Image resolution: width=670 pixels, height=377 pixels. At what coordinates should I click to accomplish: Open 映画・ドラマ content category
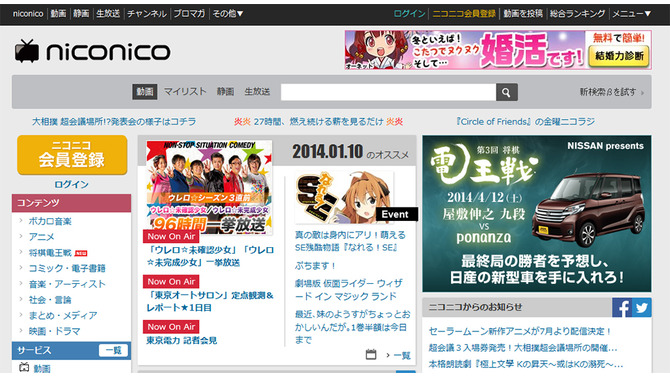click(54, 331)
